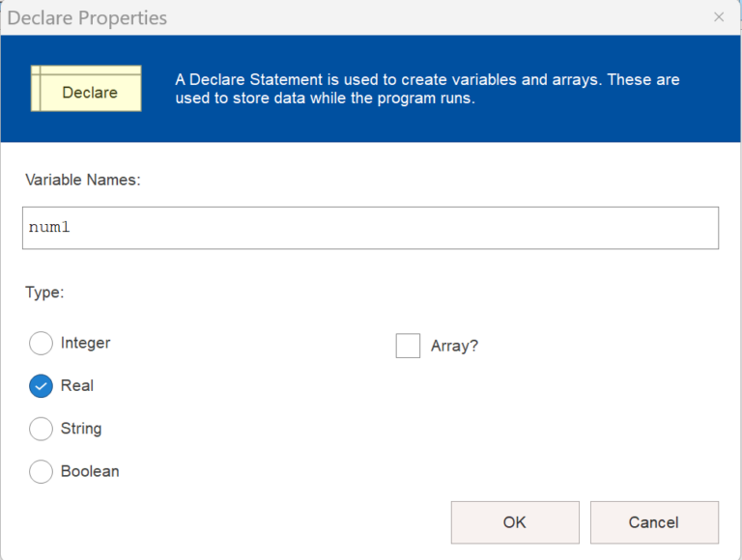
Task: Click the "Boolean" type label text
Action: 90,471
